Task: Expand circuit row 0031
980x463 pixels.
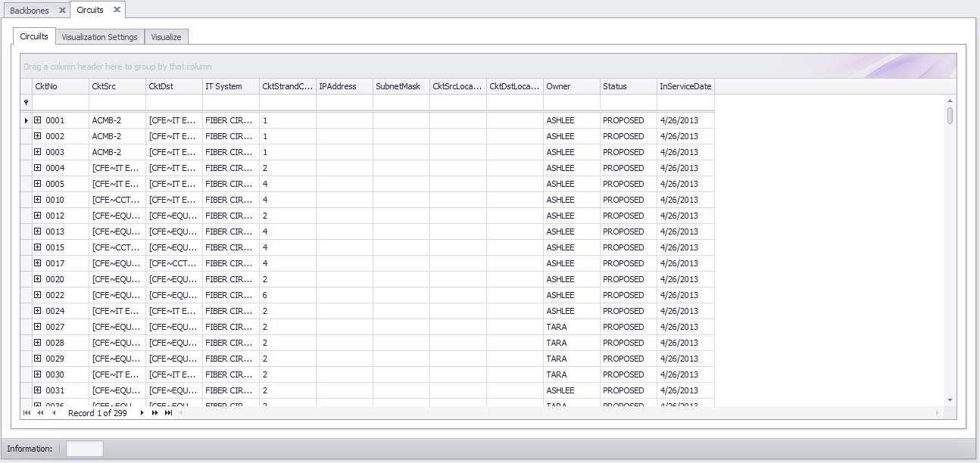Action: [38, 390]
